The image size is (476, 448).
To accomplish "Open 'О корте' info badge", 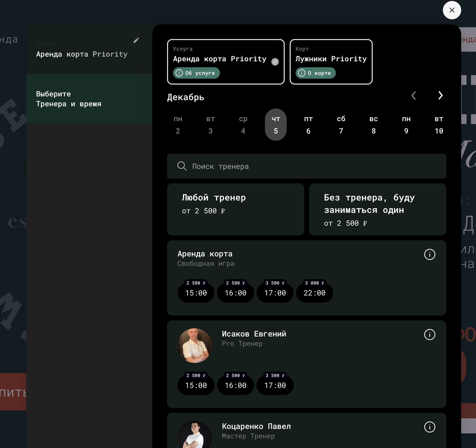I will [x=315, y=73].
